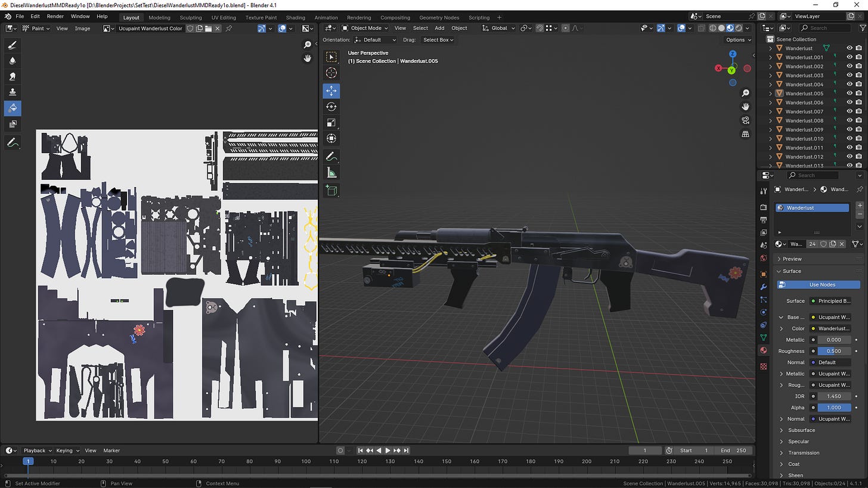
Task: Choose the Rotate tool in viewport toolbar
Action: tap(331, 107)
